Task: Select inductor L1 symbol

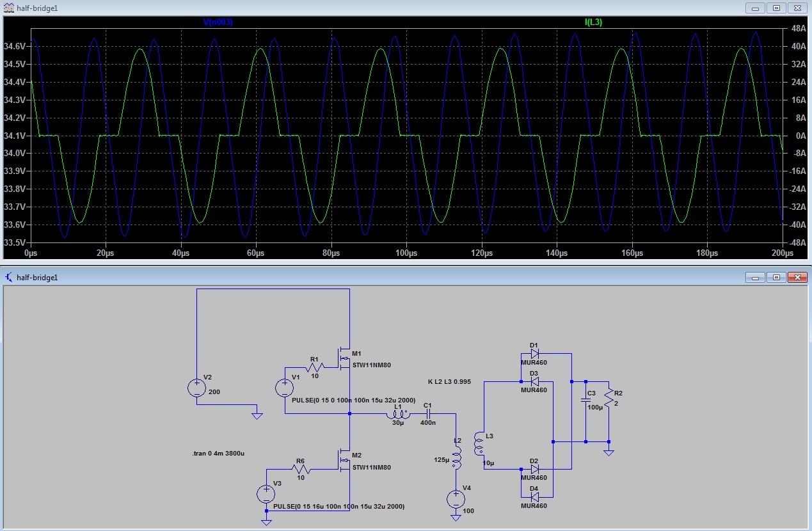Action: pyautogui.click(x=398, y=416)
